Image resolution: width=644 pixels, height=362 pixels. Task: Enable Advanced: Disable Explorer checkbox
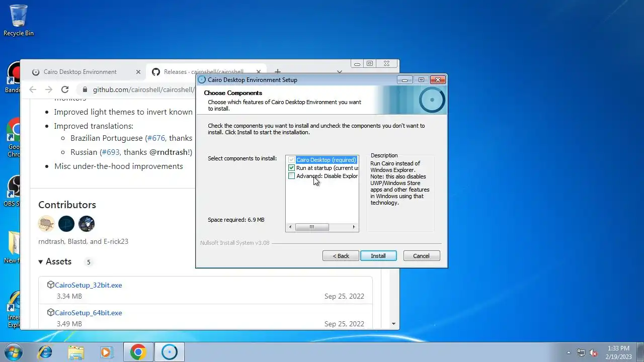pyautogui.click(x=291, y=176)
